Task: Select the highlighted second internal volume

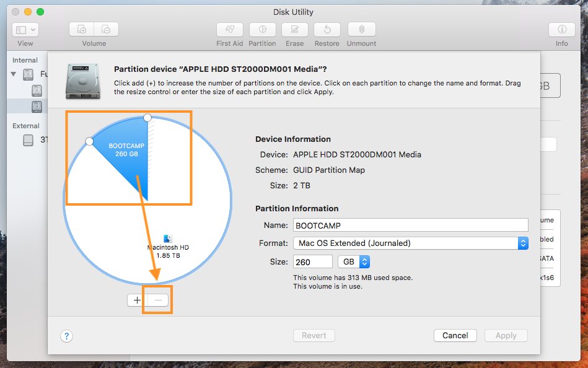Action: [37, 107]
